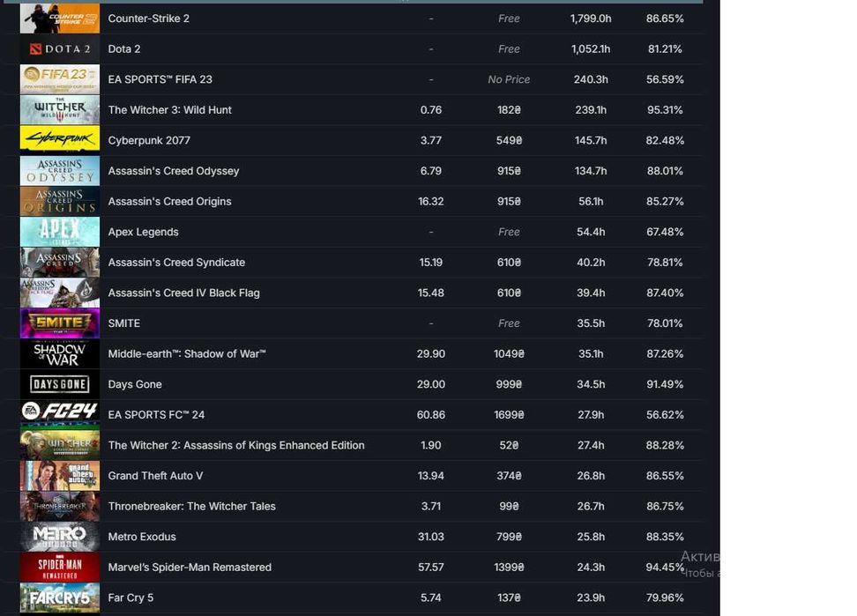Open Assassin's Creed Odyssey title

[x=174, y=171]
